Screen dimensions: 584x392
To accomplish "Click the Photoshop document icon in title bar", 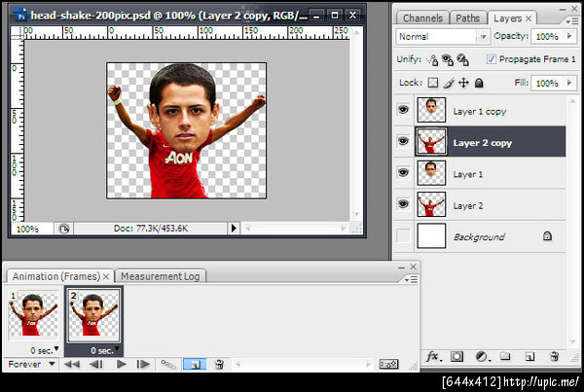I will coord(20,16).
